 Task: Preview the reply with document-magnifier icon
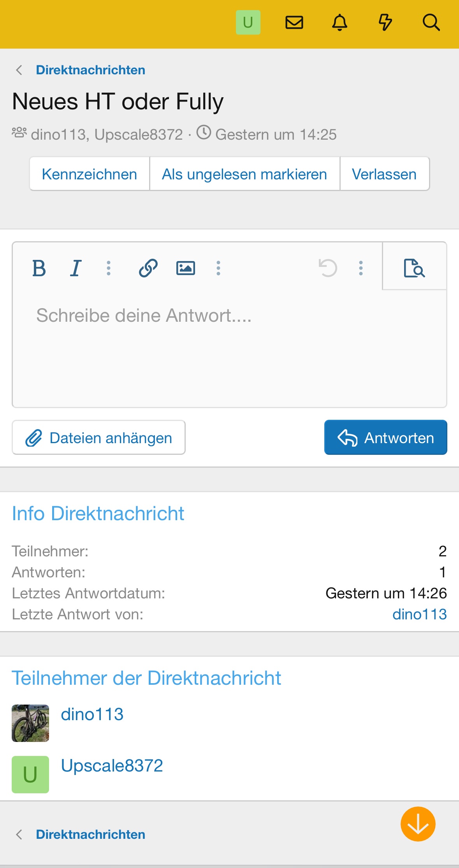coord(414,268)
